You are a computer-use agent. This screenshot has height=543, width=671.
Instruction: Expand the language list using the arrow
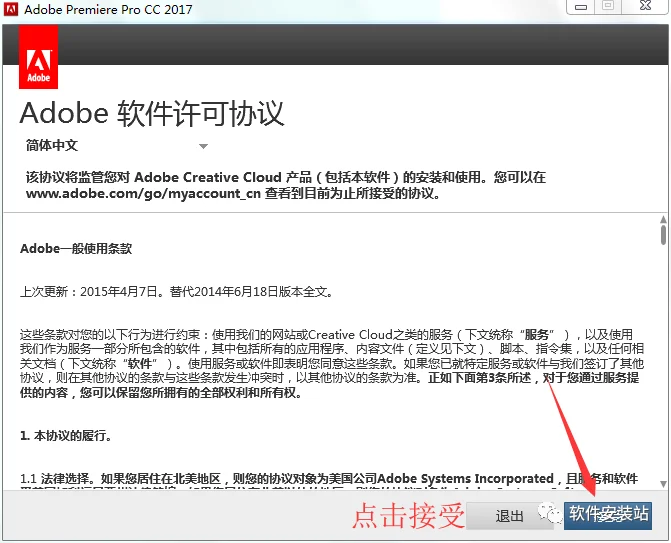tap(203, 146)
